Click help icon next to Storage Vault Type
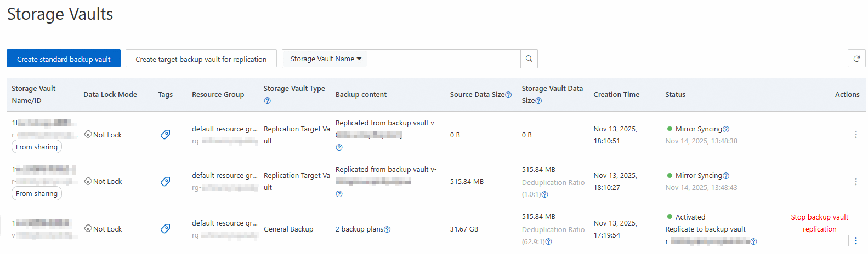The image size is (868, 254). click(x=267, y=101)
